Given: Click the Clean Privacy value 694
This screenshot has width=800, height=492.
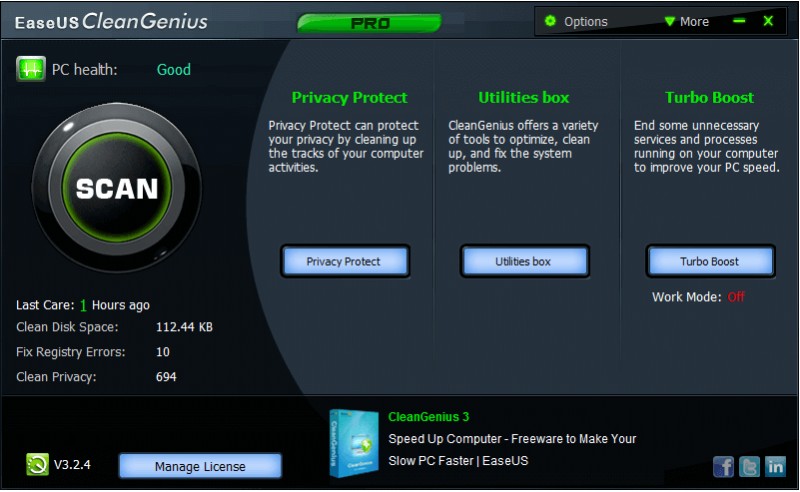Looking at the screenshot, I should point(166,377).
